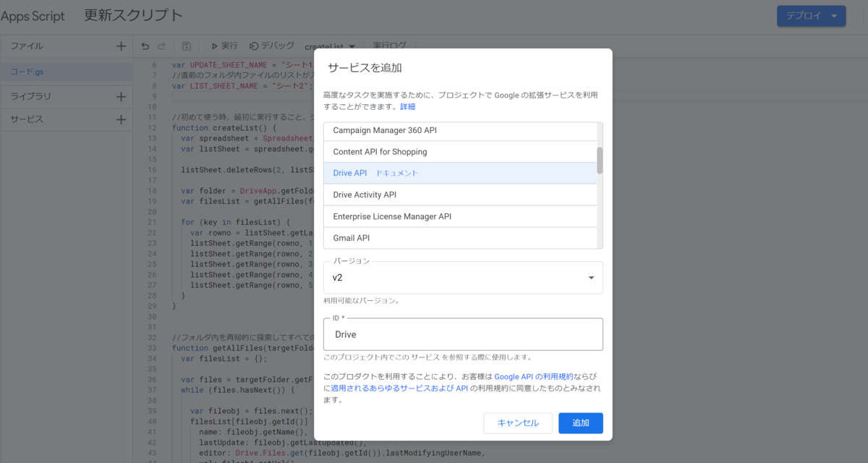Select Enterprise License Manager API

[461, 216]
